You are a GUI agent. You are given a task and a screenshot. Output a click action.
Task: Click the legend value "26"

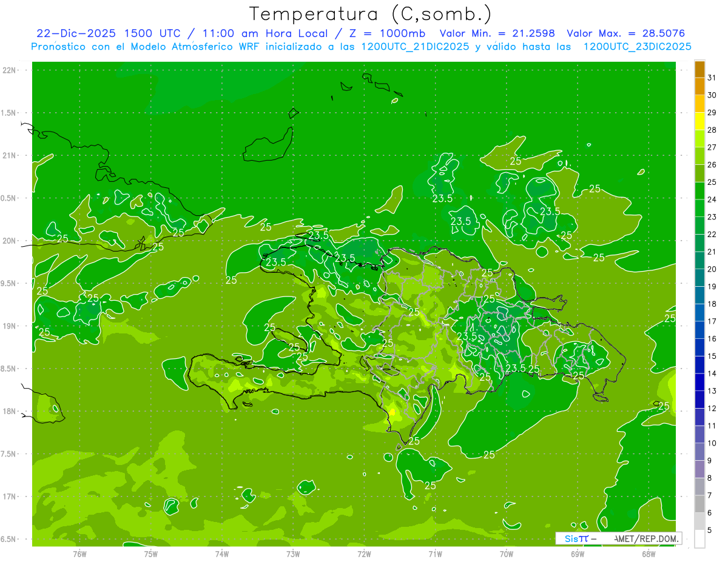(x=712, y=165)
